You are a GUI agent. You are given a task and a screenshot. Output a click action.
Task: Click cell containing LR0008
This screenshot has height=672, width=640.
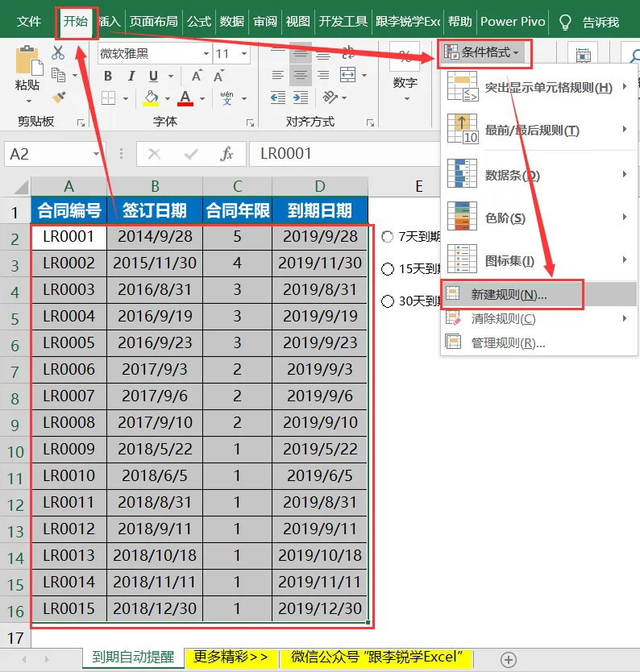click(x=69, y=422)
